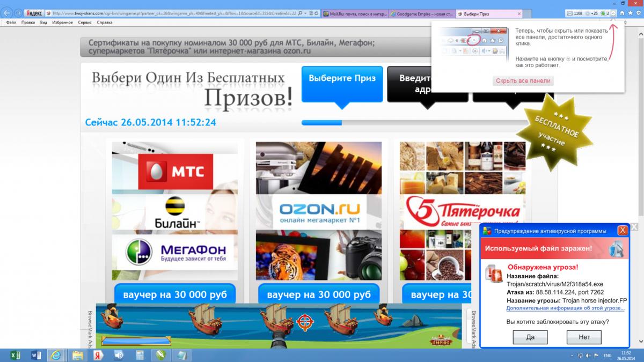Open the browser Home icon
The width and height of the screenshot is (644, 362).
(x=623, y=12)
